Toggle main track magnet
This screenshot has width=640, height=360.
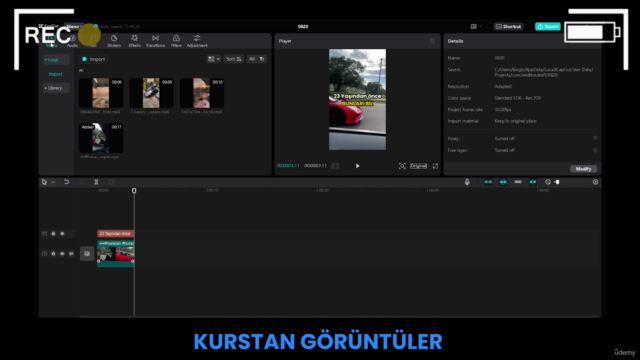(488, 182)
